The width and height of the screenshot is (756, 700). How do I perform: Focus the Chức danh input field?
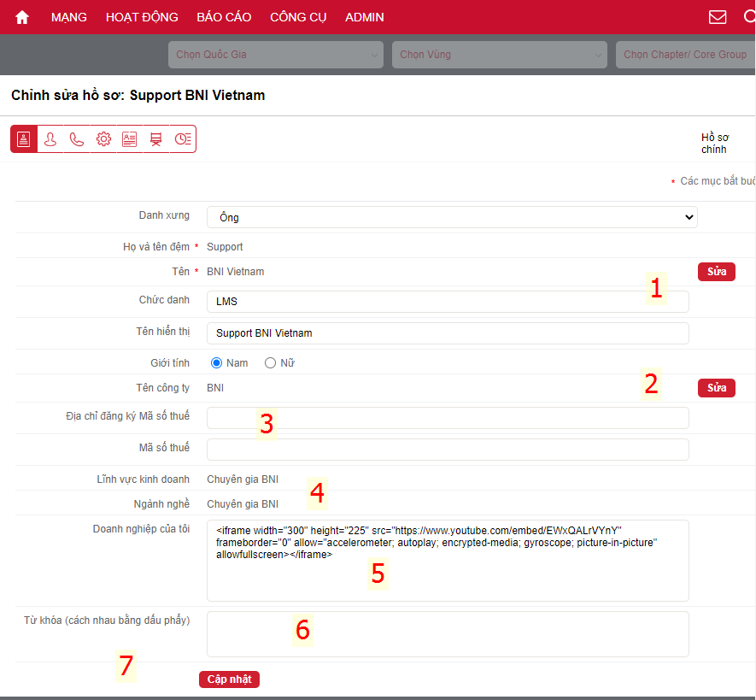click(448, 302)
